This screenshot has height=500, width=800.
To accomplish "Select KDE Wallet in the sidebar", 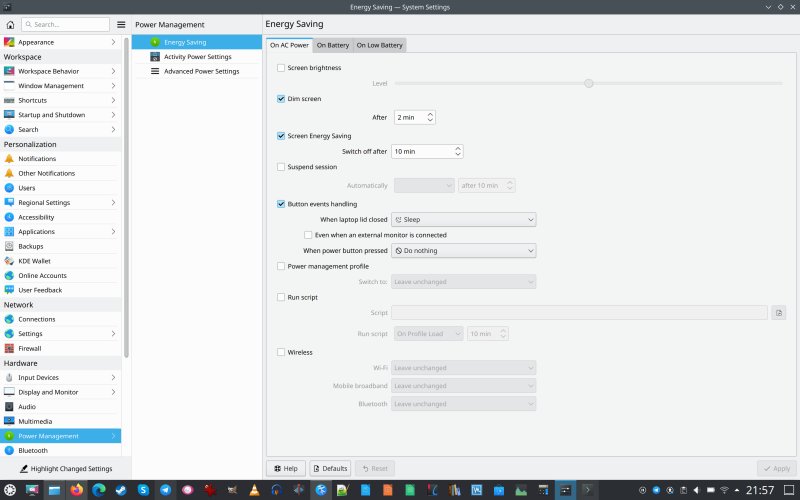I will pyautogui.click(x=34, y=260).
